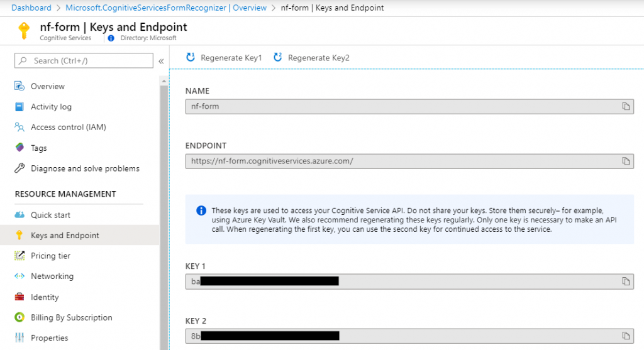The height and width of the screenshot is (350, 644).
Task: Click the blue info icon in key notice
Action: click(201, 211)
